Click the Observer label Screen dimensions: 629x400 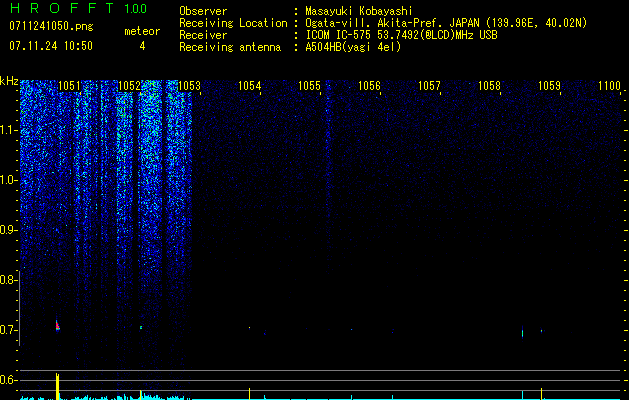point(203,11)
